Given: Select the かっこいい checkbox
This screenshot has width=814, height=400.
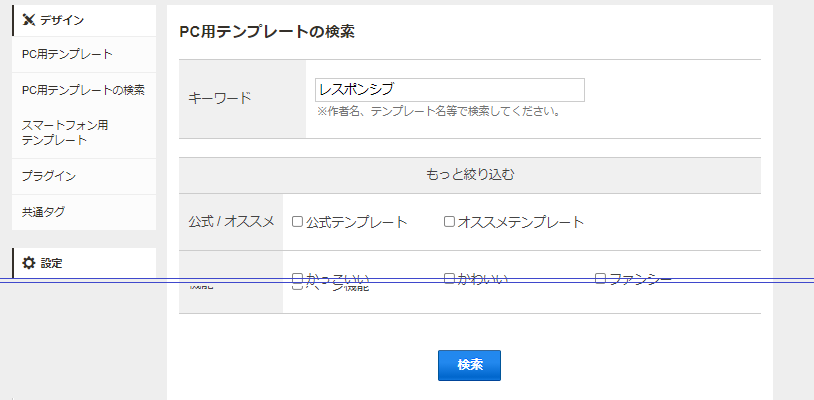Looking at the screenshot, I should tap(297, 278).
